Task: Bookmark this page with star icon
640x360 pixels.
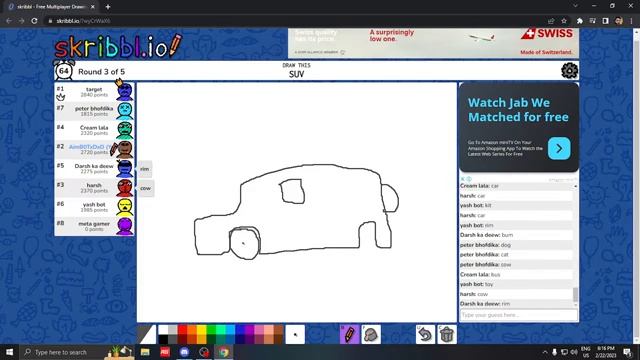Action: coord(564,20)
